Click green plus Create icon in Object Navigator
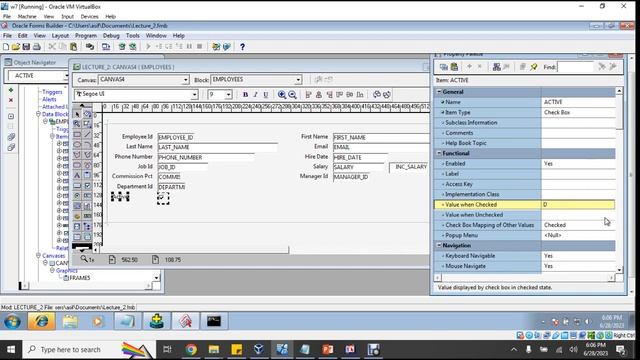 pos(11,90)
